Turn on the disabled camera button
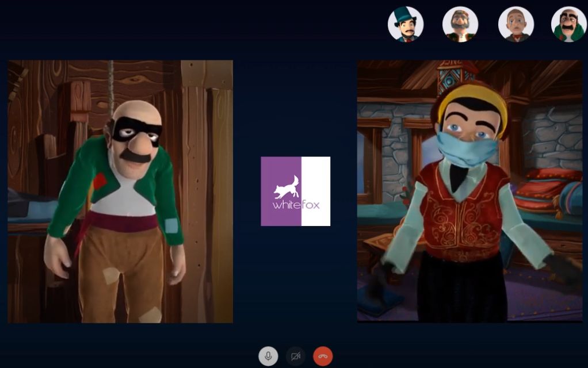The width and height of the screenshot is (588, 368). tap(296, 356)
